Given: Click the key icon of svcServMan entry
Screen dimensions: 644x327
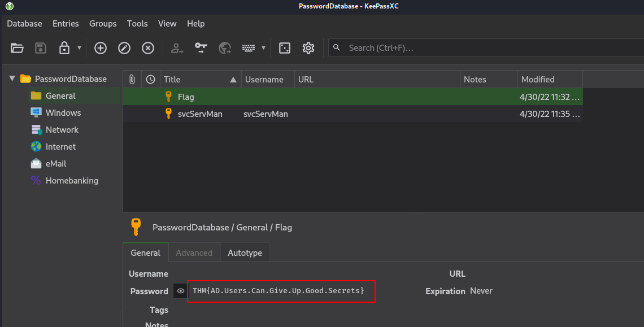Looking at the screenshot, I should (x=168, y=114).
